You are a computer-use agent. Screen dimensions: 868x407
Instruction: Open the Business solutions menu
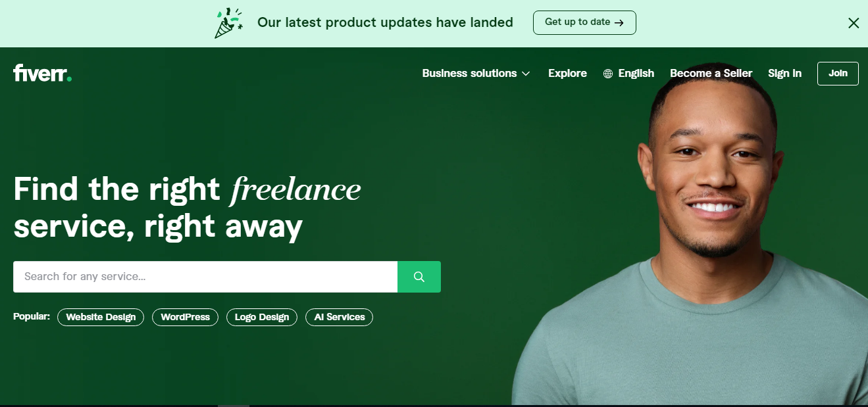pos(476,74)
